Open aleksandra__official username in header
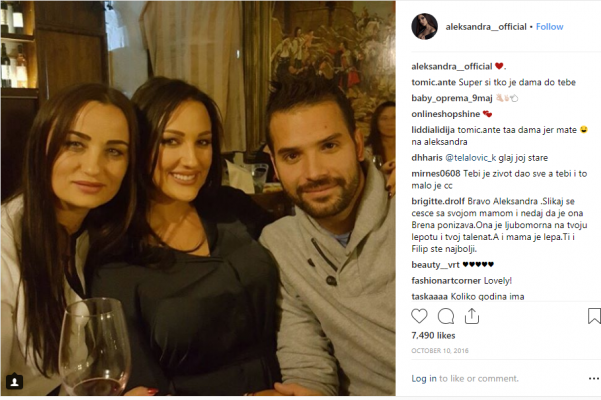 (x=486, y=27)
